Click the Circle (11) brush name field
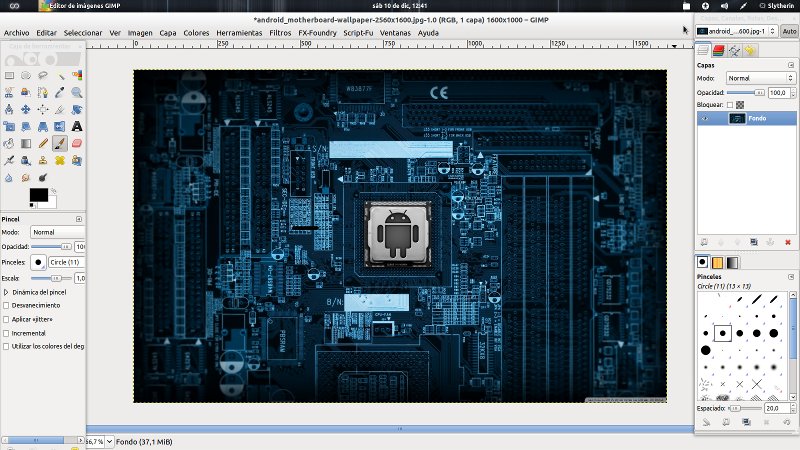 tap(66, 262)
